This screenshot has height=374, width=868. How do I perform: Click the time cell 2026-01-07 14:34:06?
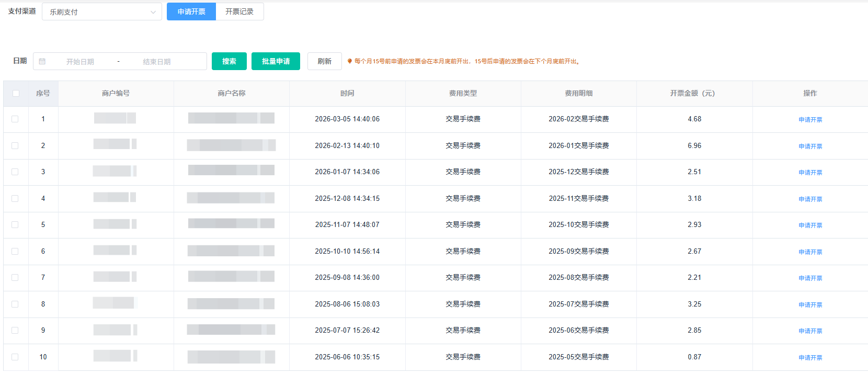347,172
